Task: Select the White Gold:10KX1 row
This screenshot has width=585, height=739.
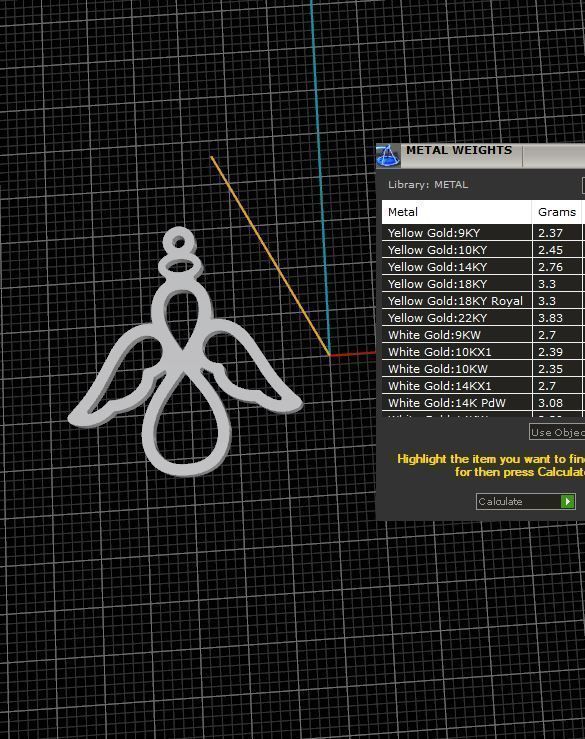Action: [483, 352]
